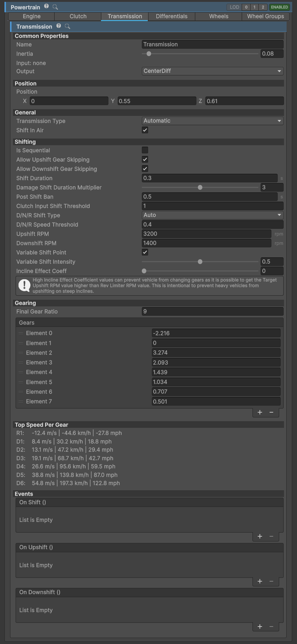The image size is (297, 644).
Task: Grab the Element 1 reorder handle
Action: pos(21,343)
